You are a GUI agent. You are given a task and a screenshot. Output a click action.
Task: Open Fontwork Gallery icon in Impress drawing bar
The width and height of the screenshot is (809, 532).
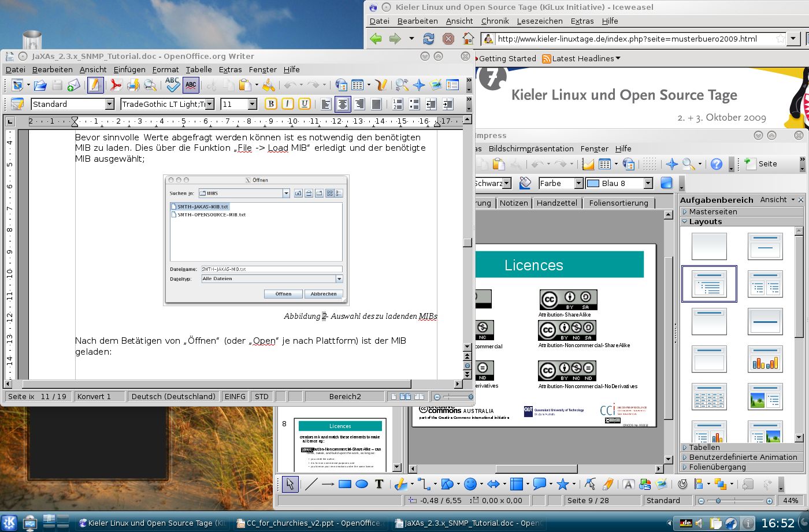pyautogui.click(x=628, y=484)
